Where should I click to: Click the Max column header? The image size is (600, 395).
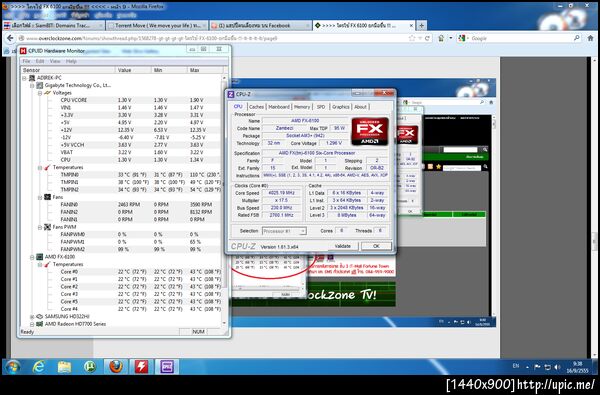pos(205,70)
